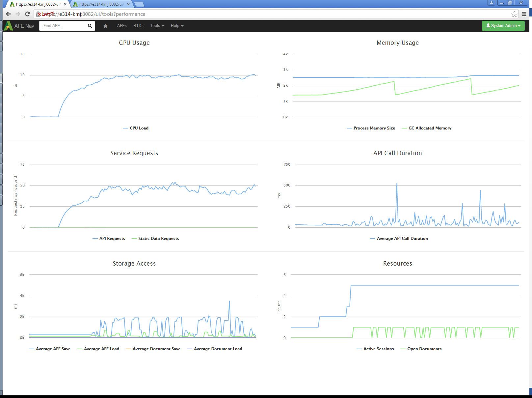Click the browser profile person icon
This screenshot has width=532, height=398.
coord(492,3)
